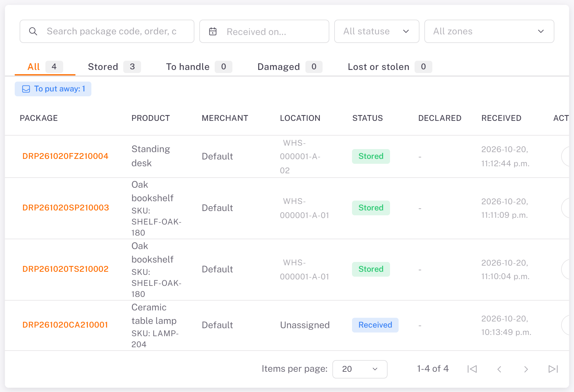The width and height of the screenshot is (574, 392).
Task: Click Stored badge in DRP261020TS210002 row
Action: tap(371, 269)
